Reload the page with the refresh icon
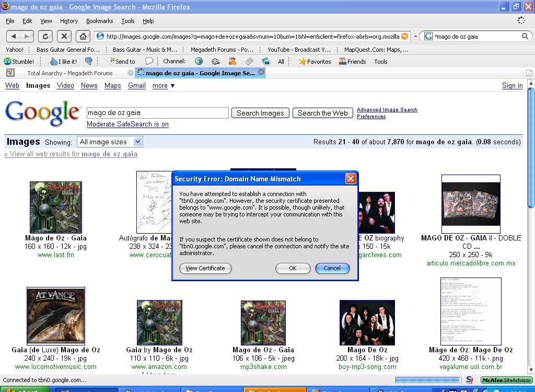Screen dimensions: 535x392 [x=45, y=36]
